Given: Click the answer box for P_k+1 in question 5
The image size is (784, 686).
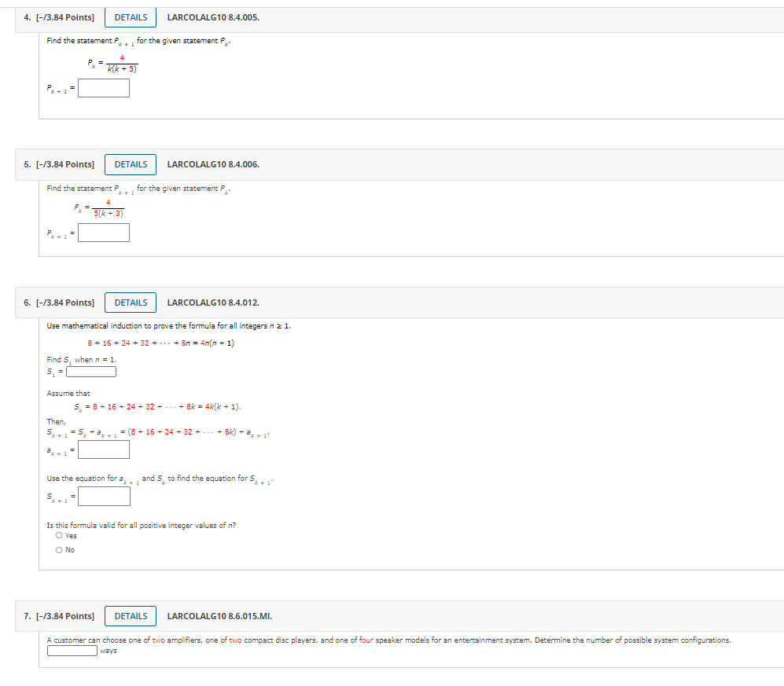Looking at the screenshot, I should (103, 232).
